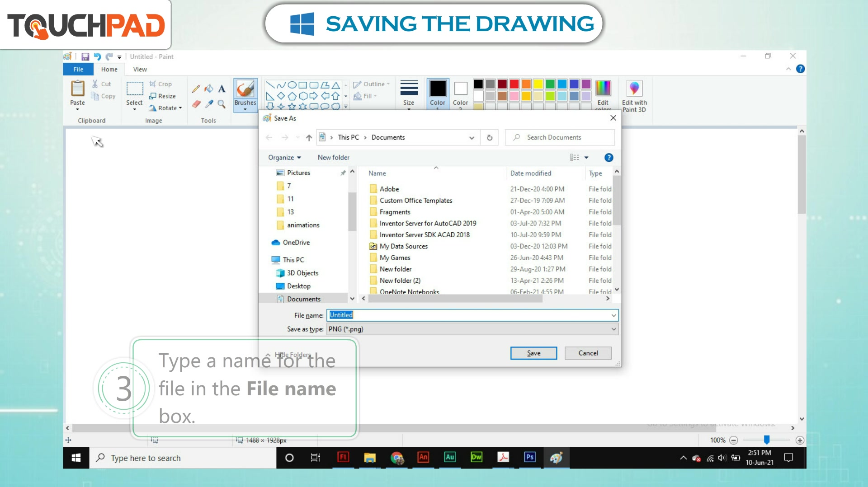Screen dimensions: 868x487
Task: Open Chrome from the taskbar
Action: [397, 458]
